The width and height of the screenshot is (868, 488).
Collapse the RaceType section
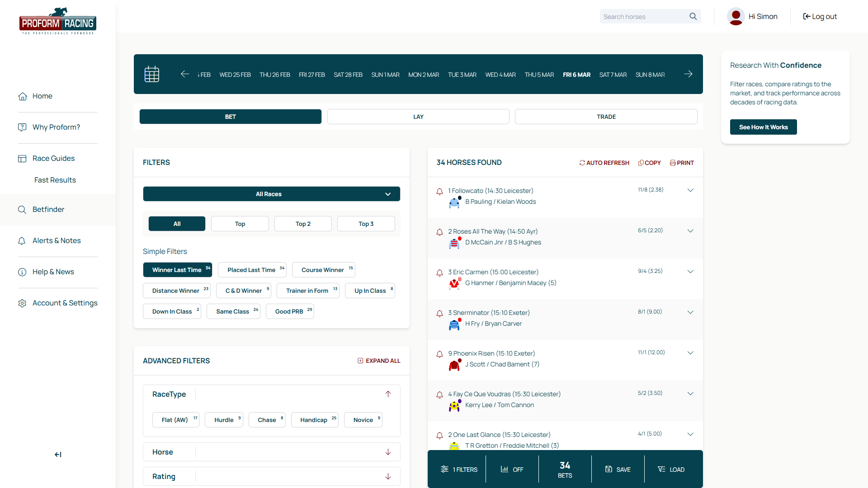pos(388,394)
